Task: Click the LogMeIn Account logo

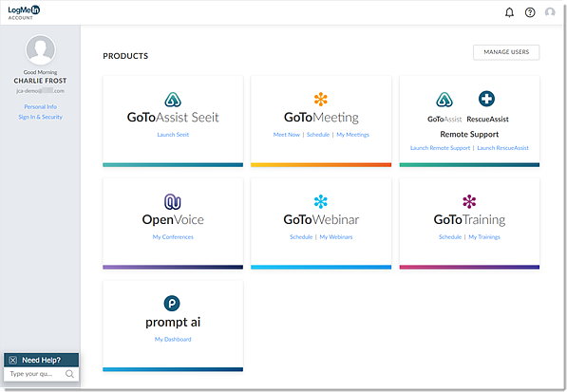Action: tap(24, 12)
